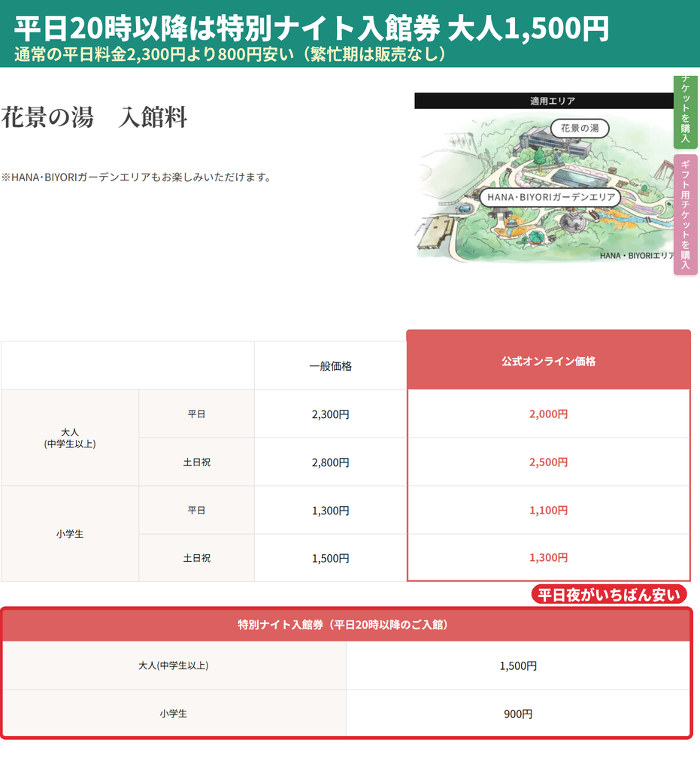700x770 pixels.
Task: Click the 土日祝 cell in the adult row
Action: [196, 462]
